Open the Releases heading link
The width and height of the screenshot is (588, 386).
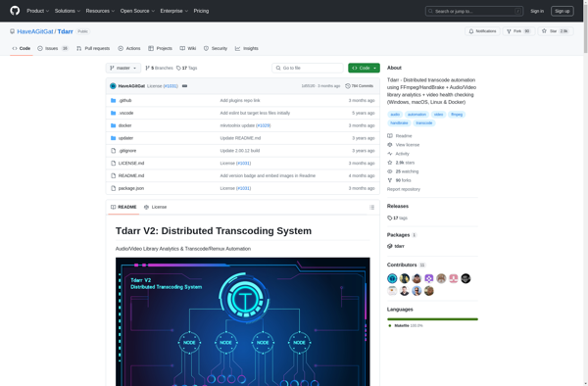[x=398, y=206]
